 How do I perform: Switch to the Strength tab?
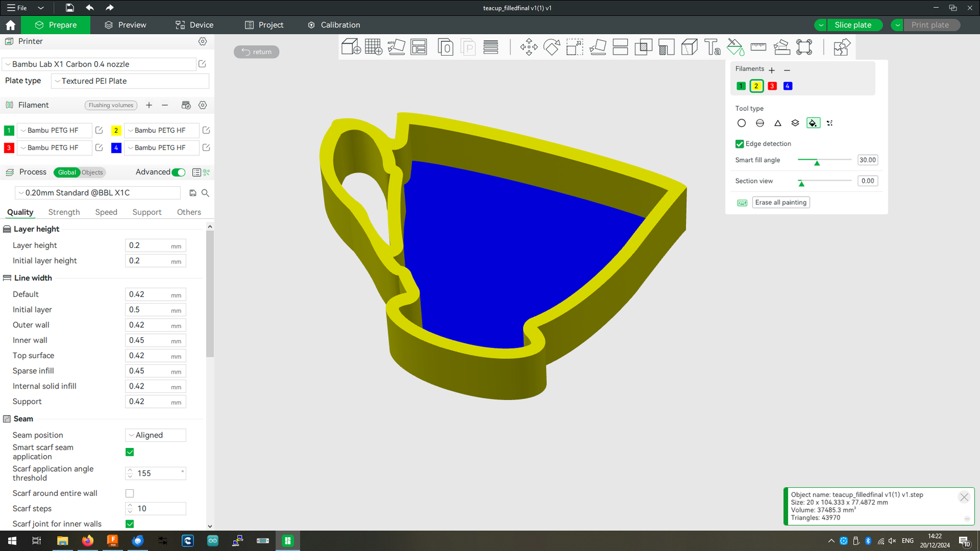pyautogui.click(x=64, y=212)
